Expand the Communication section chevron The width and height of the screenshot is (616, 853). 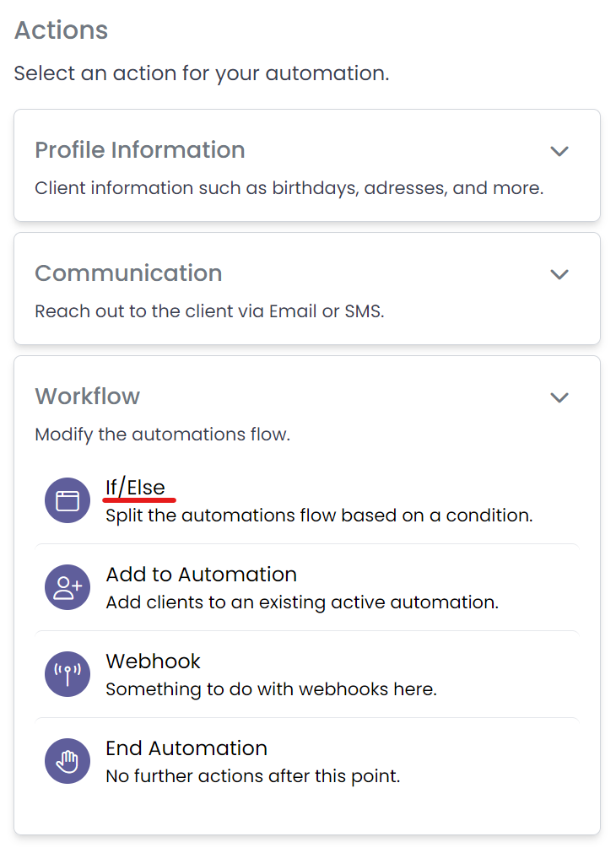(559, 274)
